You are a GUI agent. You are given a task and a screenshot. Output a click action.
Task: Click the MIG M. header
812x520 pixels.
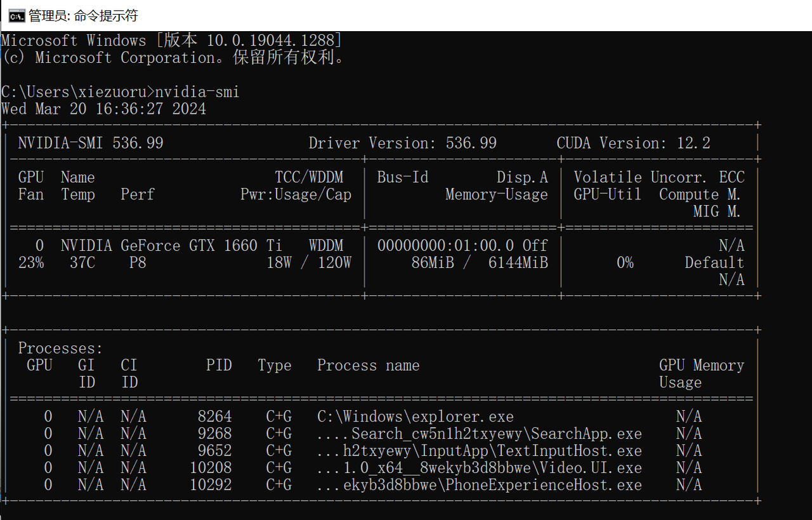(x=717, y=211)
